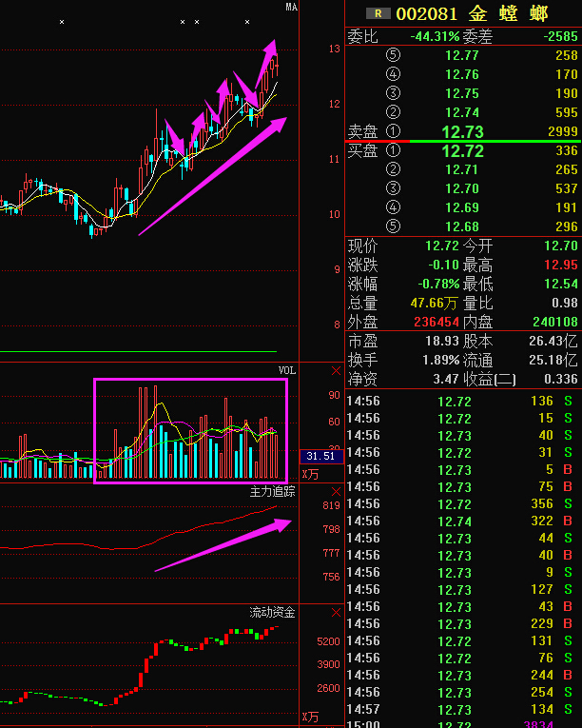582x728 pixels.
Task: Click the 卖盘 label in the order book
Action: tap(362, 131)
